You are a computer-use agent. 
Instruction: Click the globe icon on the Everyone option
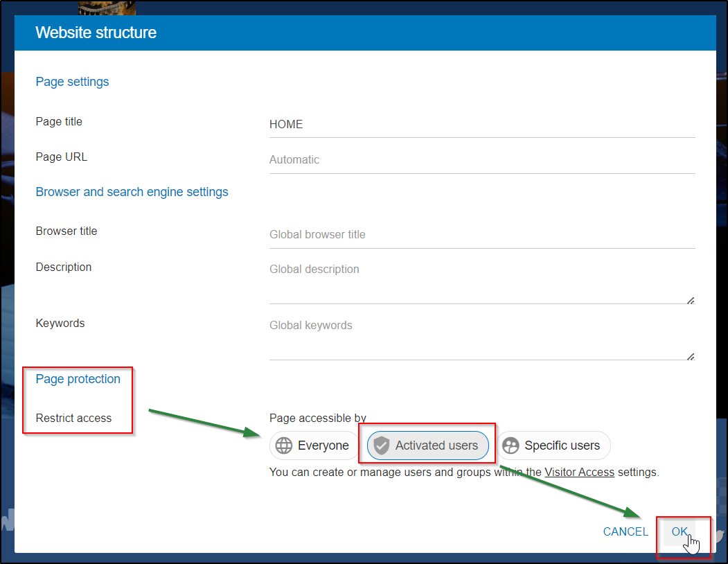tap(284, 446)
